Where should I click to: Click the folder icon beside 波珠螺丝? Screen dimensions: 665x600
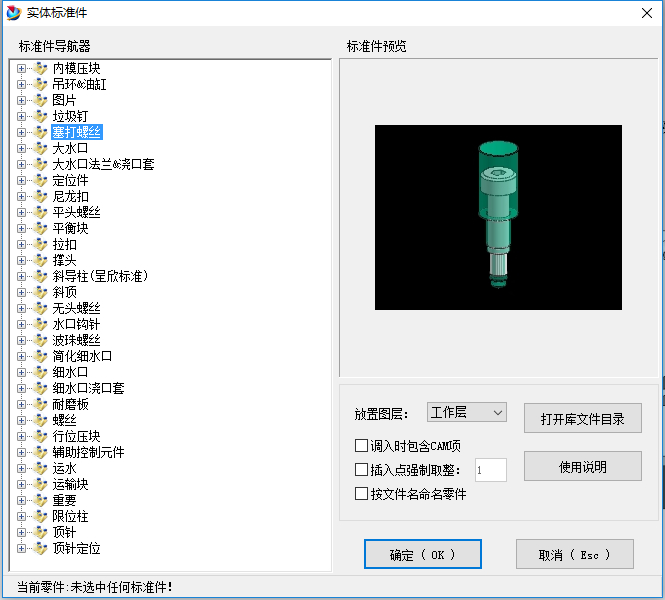(x=40, y=340)
